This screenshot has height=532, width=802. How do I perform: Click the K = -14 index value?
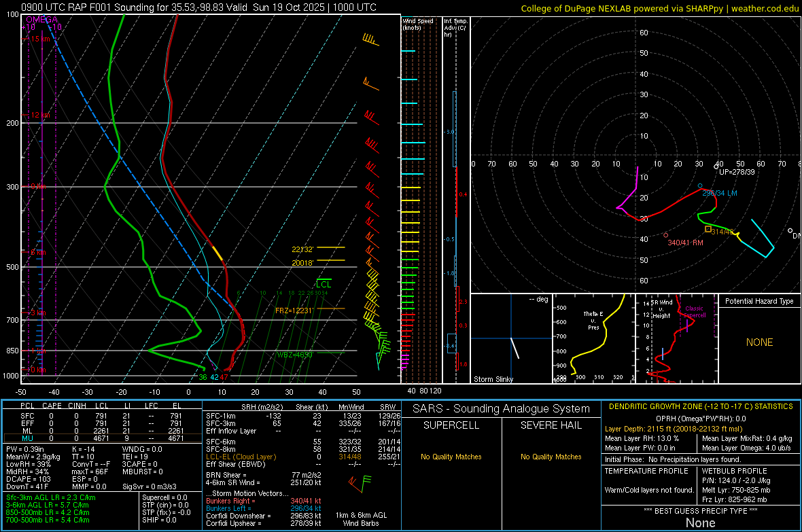pyautogui.click(x=84, y=449)
